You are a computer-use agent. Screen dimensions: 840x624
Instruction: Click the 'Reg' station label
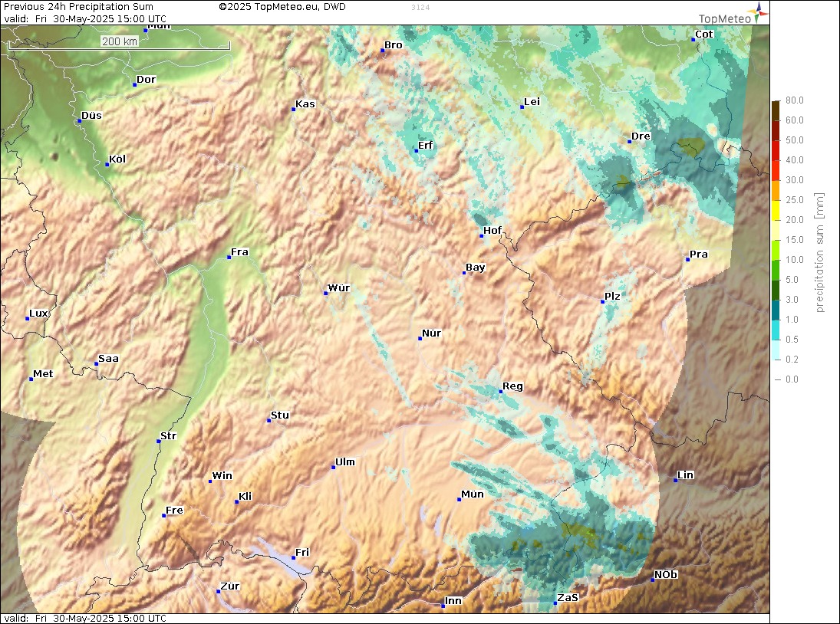[x=512, y=386]
